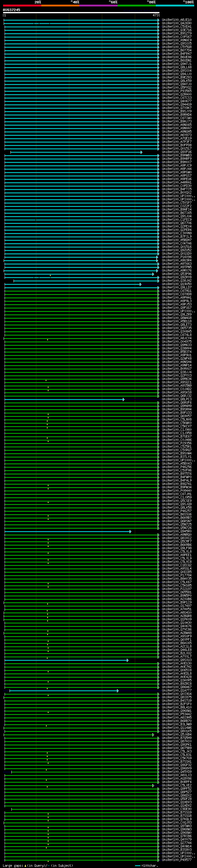
Task: Select label UniRef100_P49577
Action: [x=176, y=860]
